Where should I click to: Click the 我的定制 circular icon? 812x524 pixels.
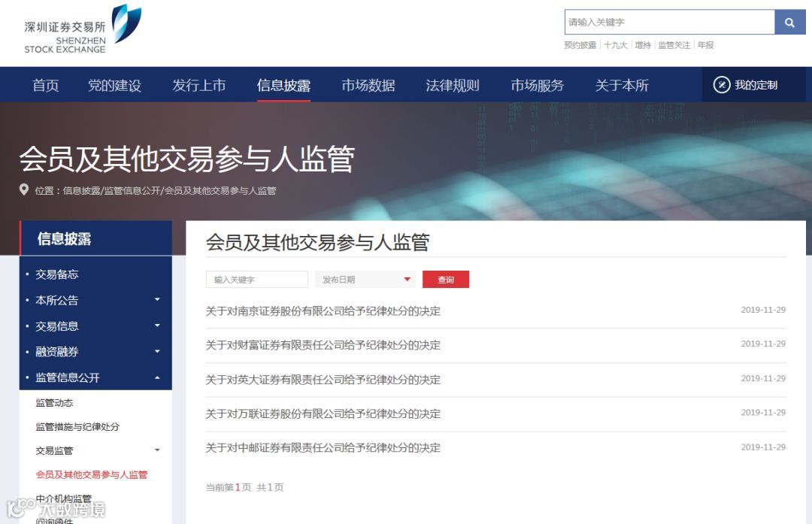721,85
